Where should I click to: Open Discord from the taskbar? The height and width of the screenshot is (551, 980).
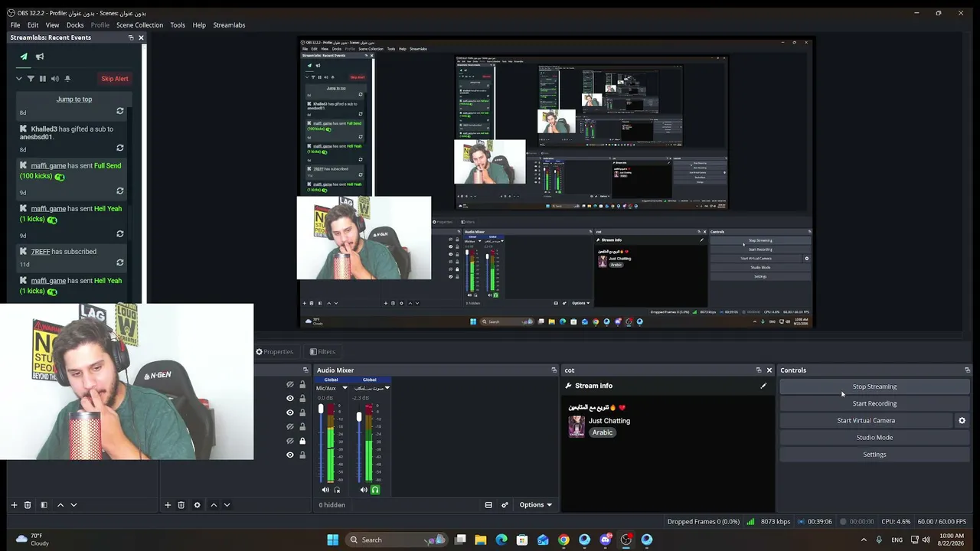tap(606, 540)
